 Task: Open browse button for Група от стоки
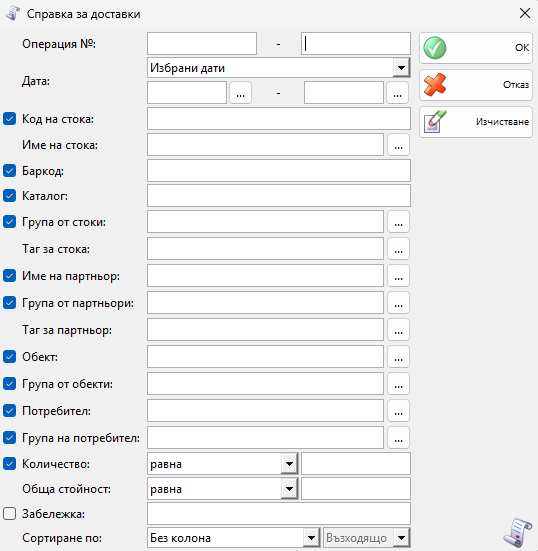point(398,222)
